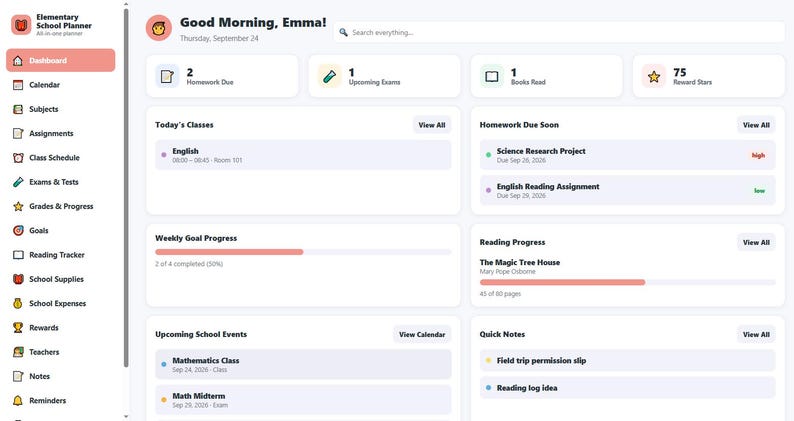Navigate to Goals section
The height and width of the screenshot is (421, 794).
pyautogui.click(x=61, y=231)
